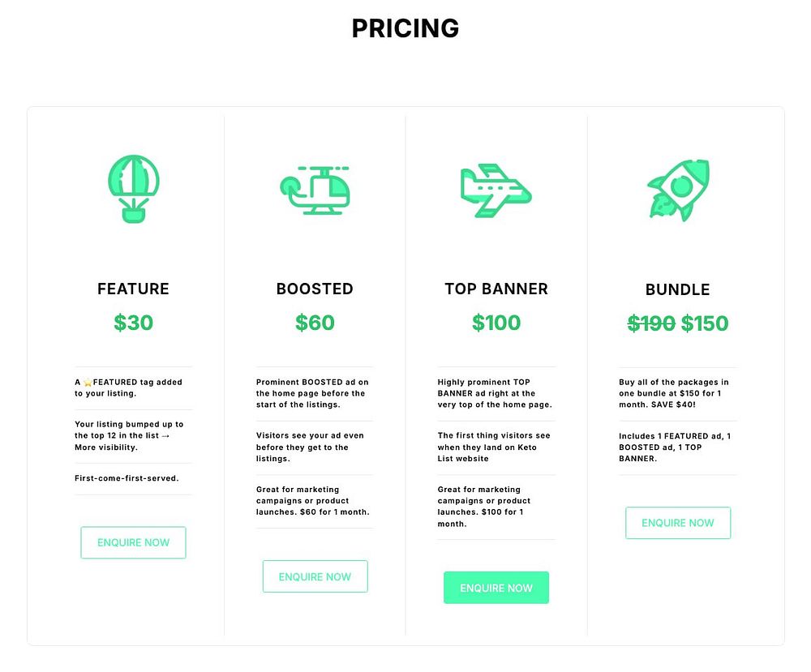Viewport: 811px width, 672px height.
Task: Select the PRICING page heading
Action: (x=405, y=29)
